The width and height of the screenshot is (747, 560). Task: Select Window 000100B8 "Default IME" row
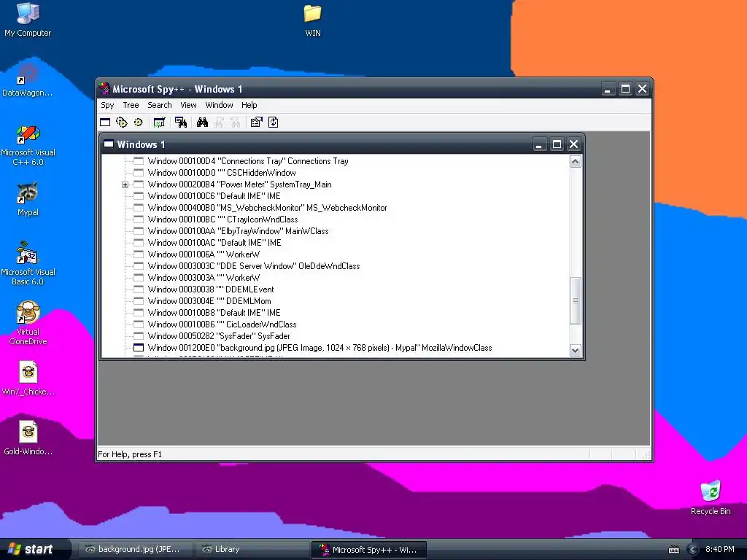click(x=214, y=313)
